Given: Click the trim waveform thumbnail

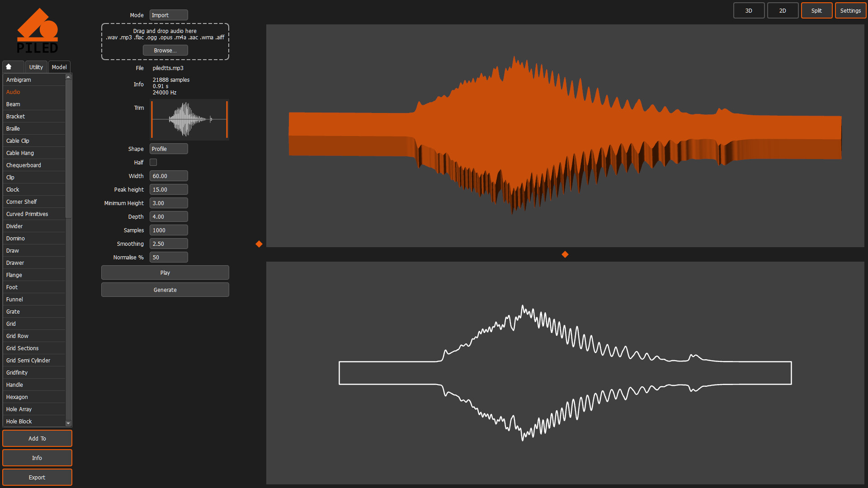Looking at the screenshot, I should pos(189,120).
